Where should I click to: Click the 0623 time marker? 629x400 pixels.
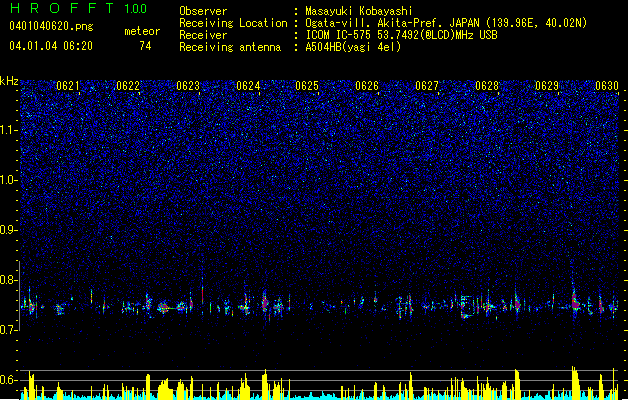(x=188, y=86)
